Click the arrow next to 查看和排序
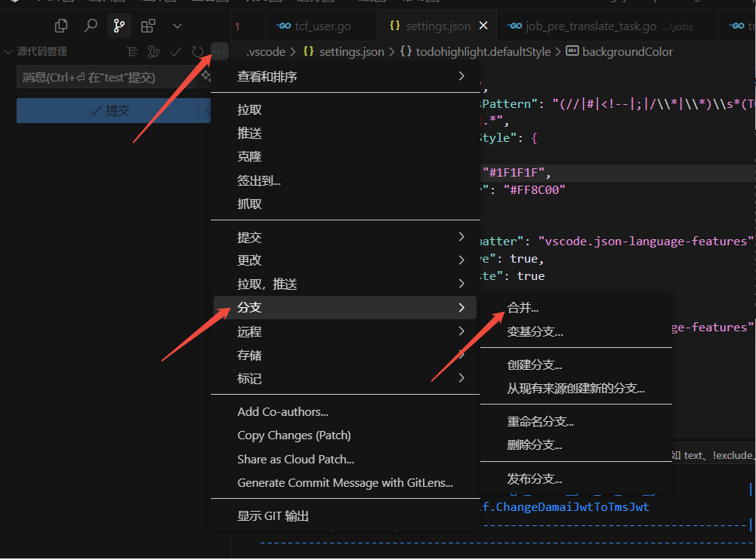 461,76
